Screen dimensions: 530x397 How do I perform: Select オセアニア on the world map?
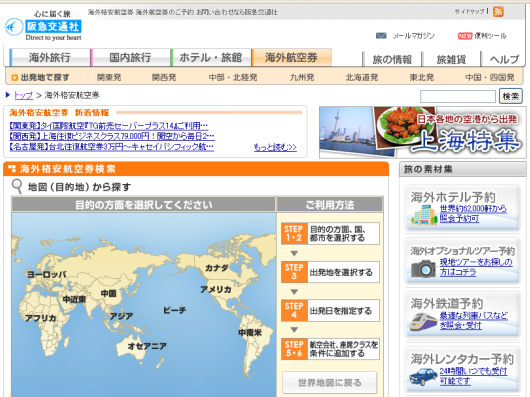[147, 346]
